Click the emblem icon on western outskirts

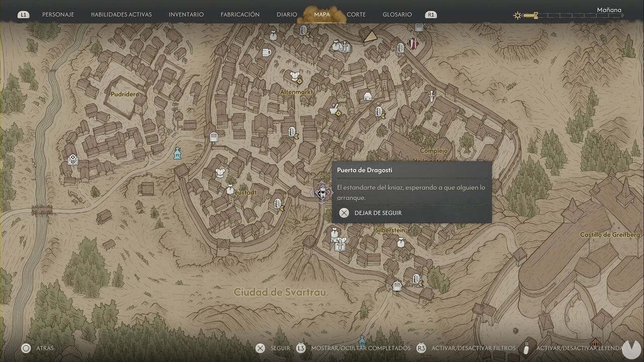point(73,160)
